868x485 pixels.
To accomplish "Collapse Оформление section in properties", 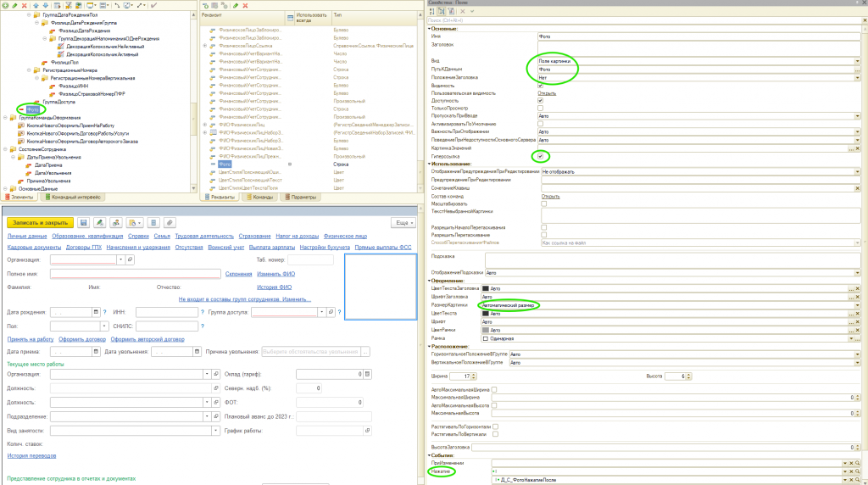I will coord(429,281).
